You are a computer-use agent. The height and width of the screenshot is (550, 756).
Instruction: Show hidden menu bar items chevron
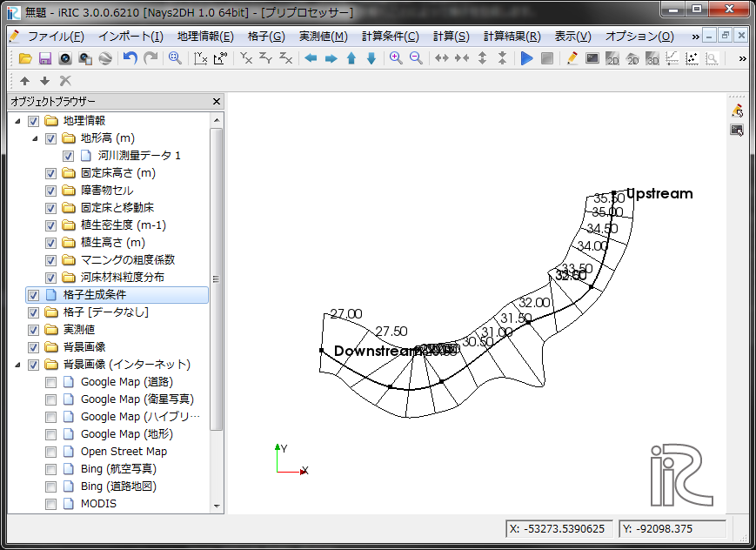point(695,37)
